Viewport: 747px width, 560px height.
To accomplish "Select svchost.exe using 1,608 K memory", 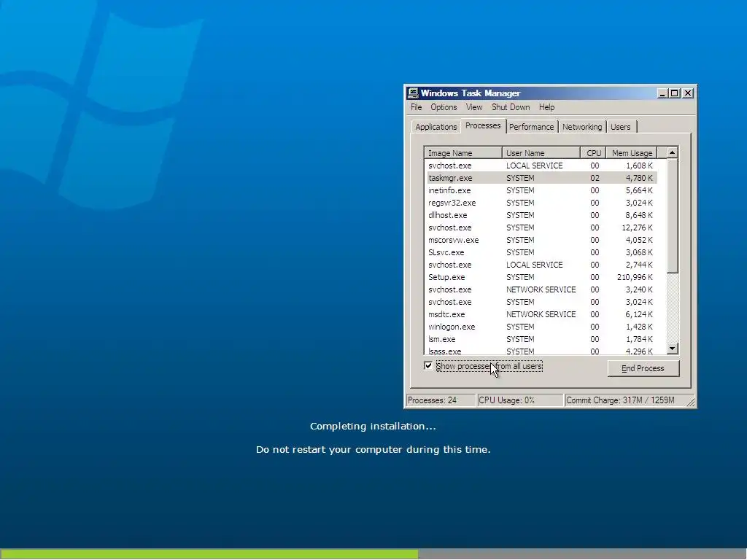I will tap(541, 166).
